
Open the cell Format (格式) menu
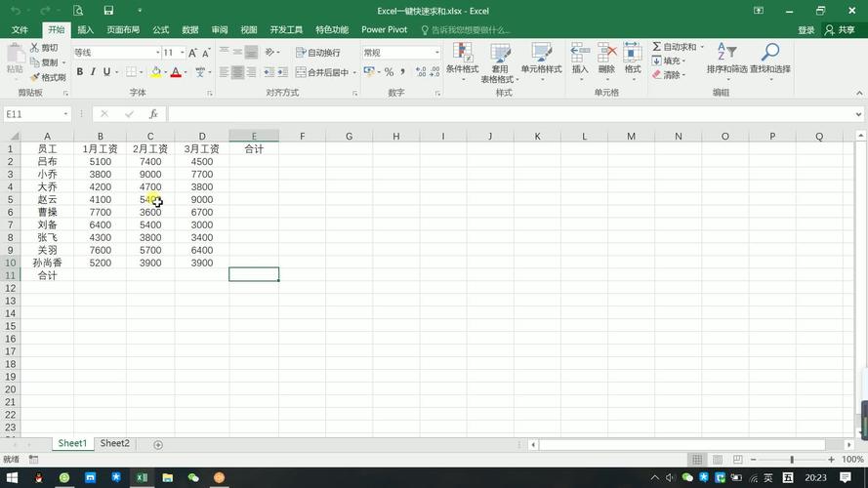[x=632, y=60]
